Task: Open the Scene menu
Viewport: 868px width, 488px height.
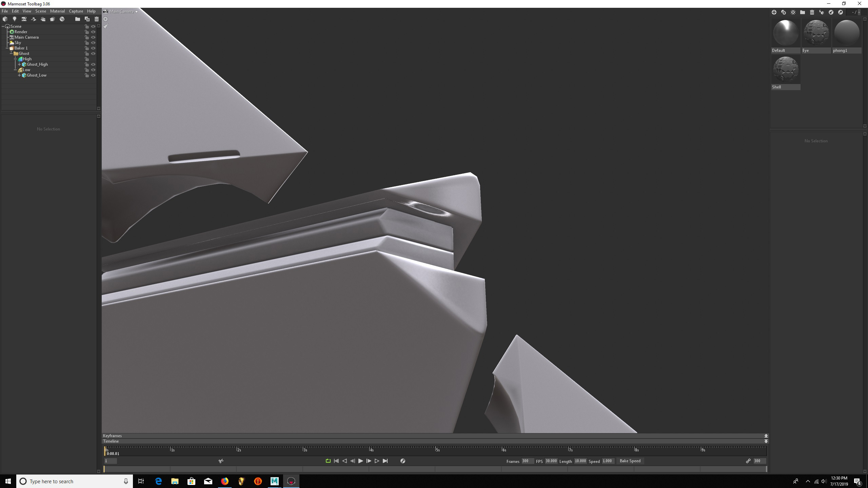Action: point(41,11)
